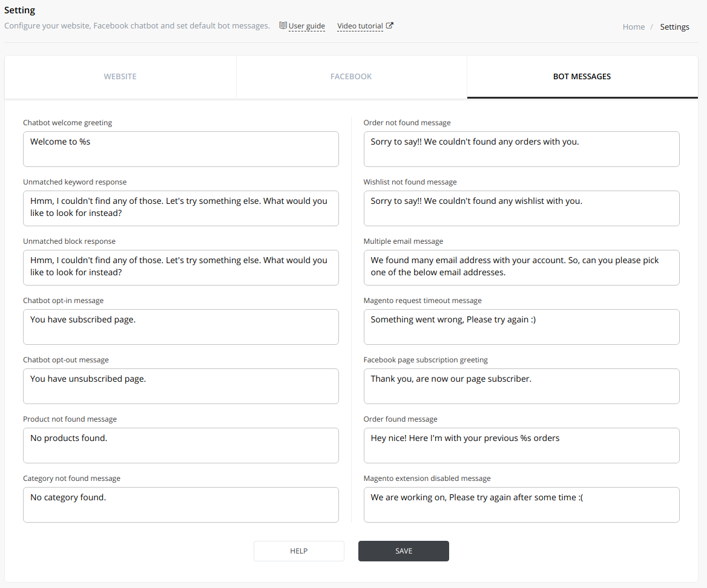
Task: Click the 'Setting' page heading
Action: coord(20,10)
